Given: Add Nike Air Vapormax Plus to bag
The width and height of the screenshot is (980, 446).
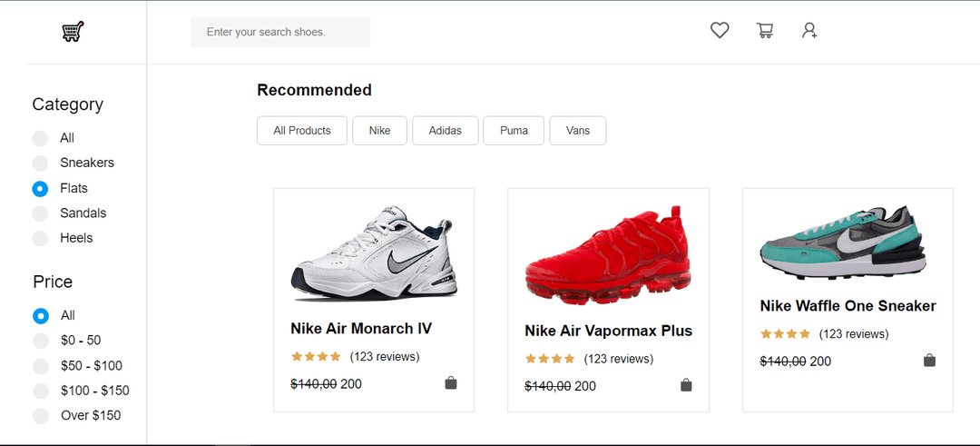Looking at the screenshot, I should [686, 385].
